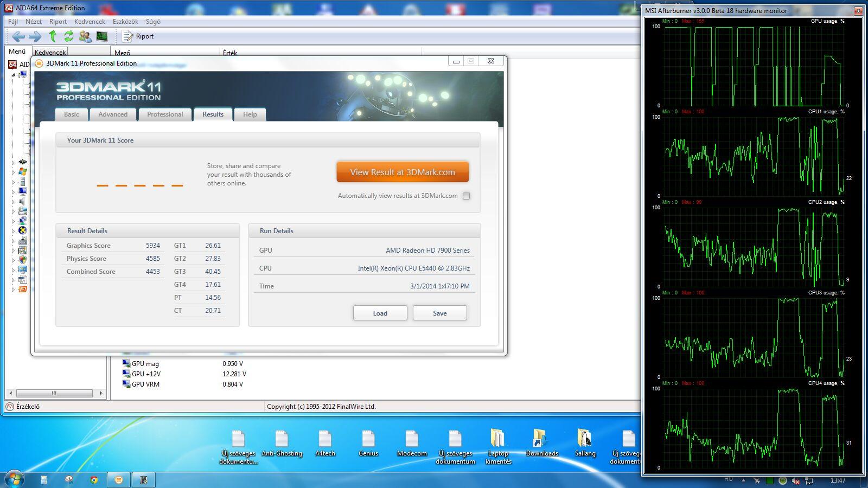Click the muted volume tray icon

coord(796,480)
